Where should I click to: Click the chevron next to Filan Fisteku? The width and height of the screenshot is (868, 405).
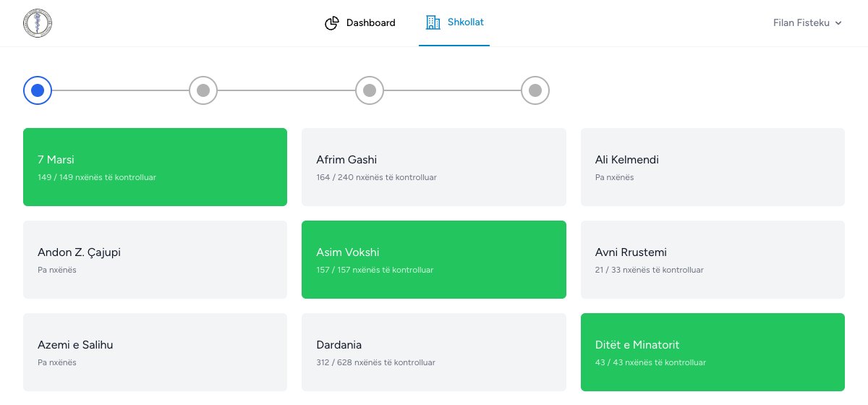tap(838, 23)
